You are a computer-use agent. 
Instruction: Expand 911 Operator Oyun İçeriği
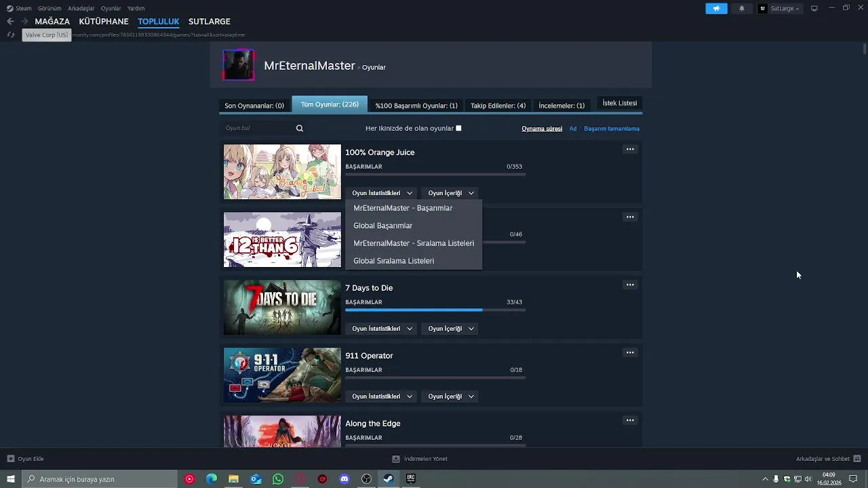pos(451,396)
